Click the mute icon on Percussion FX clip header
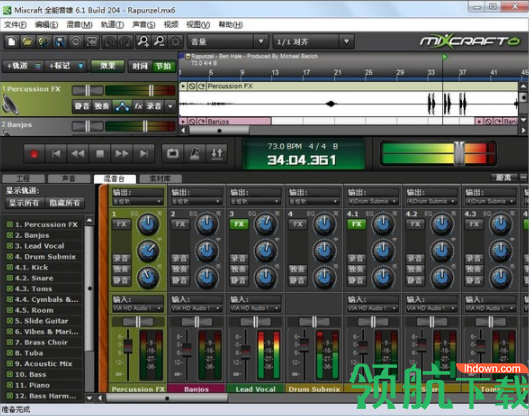 [x=192, y=86]
